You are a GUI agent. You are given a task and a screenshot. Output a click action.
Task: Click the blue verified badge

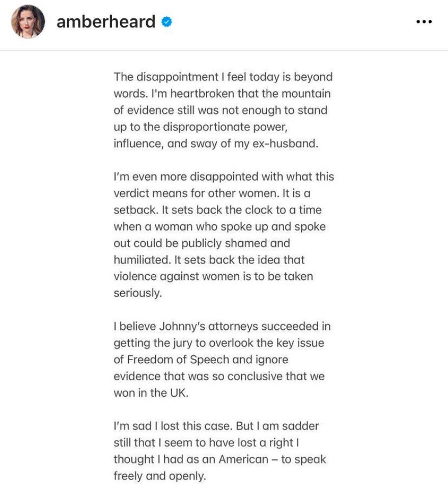click(x=166, y=22)
